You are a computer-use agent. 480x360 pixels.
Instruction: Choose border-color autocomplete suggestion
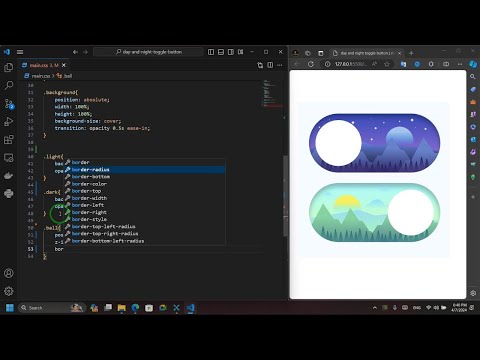[145, 184]
